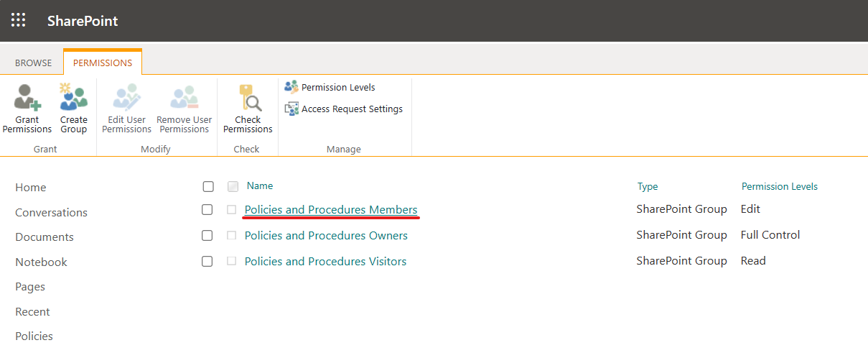
Task: Open Policies and Procedures Members group
Action: [x=331, y=210]
